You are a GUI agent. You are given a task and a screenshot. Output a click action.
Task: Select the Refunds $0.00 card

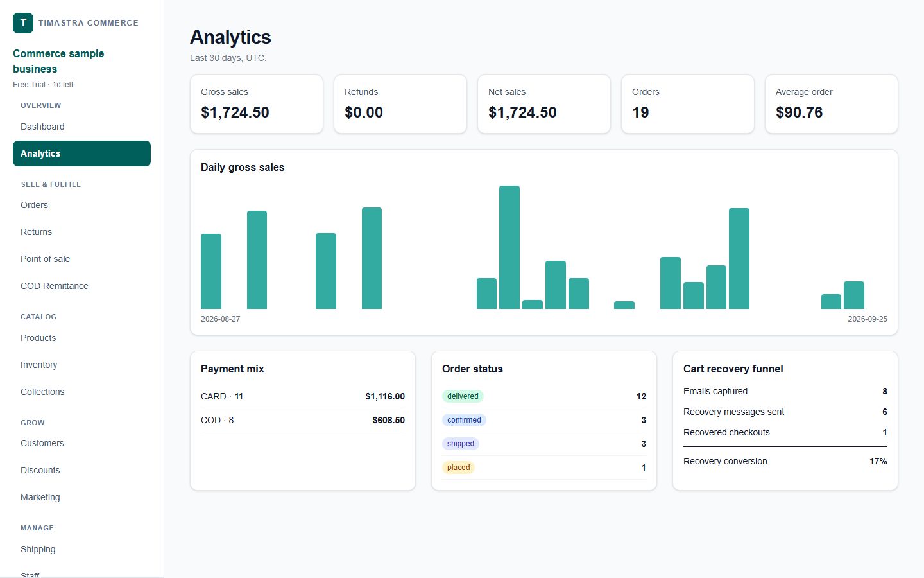click(x=400, y=104)
